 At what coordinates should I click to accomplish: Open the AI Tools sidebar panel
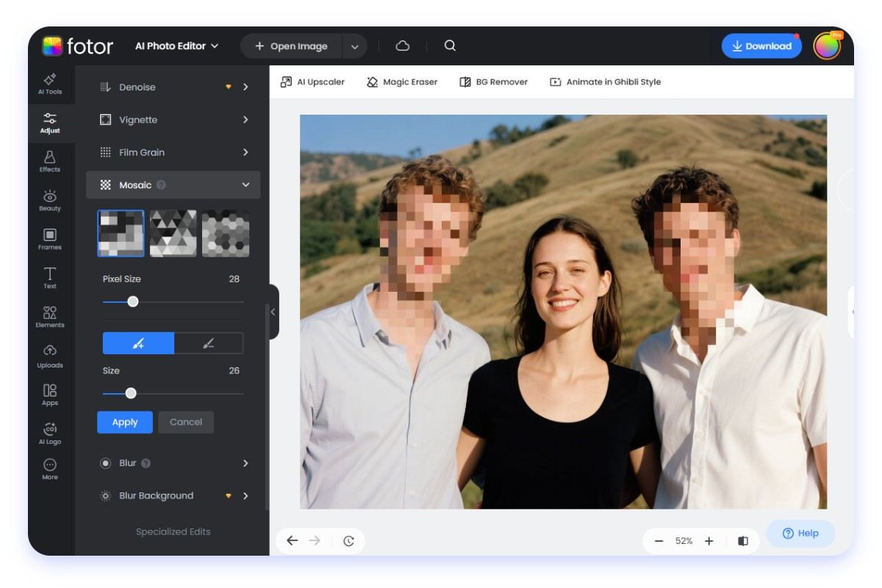50,84
